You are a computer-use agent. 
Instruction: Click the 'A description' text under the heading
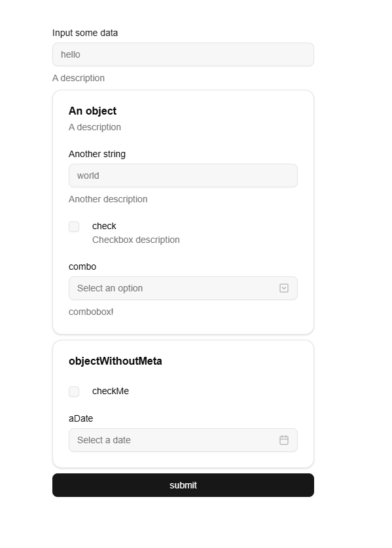coord(95,127)
